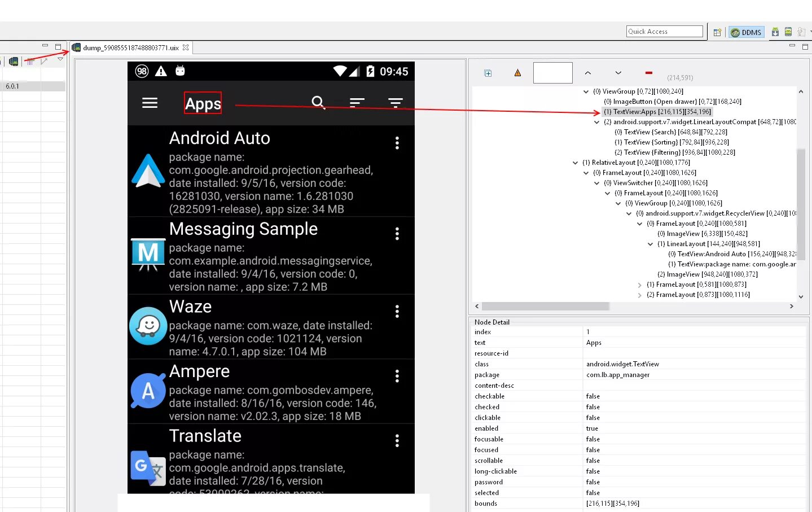Select the TextView:Android Auto tree node
The height and width of the screenshot is (512, 812).
[732, 254]
